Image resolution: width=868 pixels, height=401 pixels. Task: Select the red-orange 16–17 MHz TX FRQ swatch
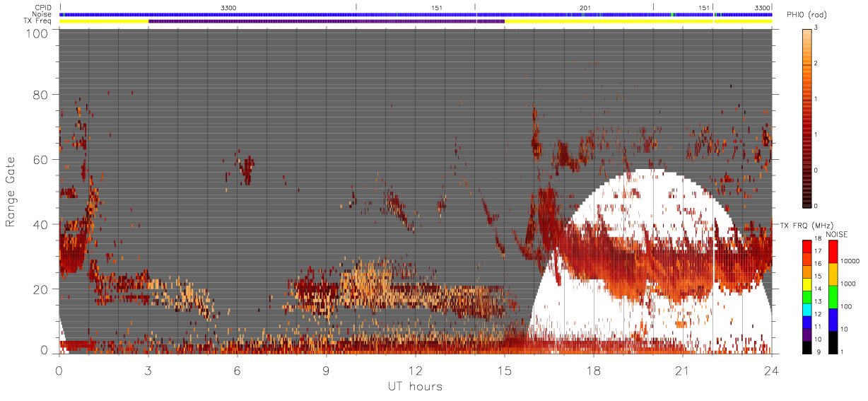(807, 258)
